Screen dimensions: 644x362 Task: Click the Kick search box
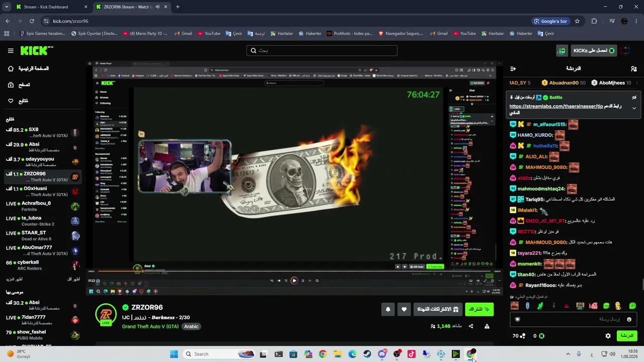(x=322, y=51)
